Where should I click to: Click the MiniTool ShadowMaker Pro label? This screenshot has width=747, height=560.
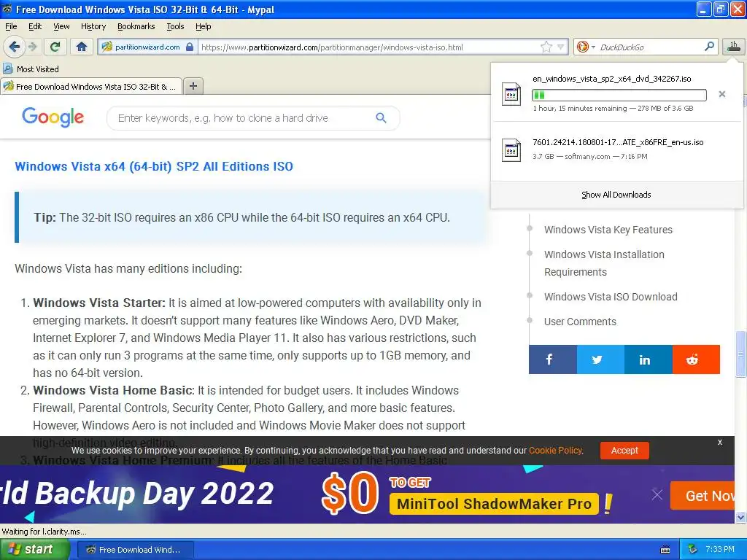[494, 504]
